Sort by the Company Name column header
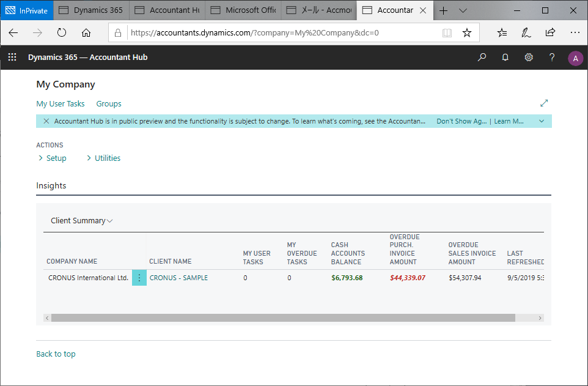Viewport: 588px width, 386px height. point(72,261)
